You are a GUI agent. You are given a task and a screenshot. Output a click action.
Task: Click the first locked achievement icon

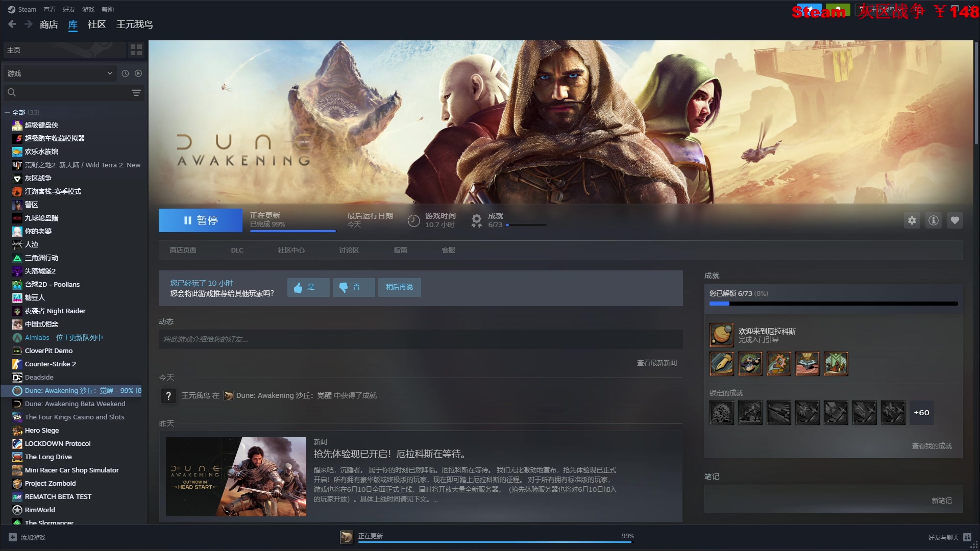[x=722, y=413]
